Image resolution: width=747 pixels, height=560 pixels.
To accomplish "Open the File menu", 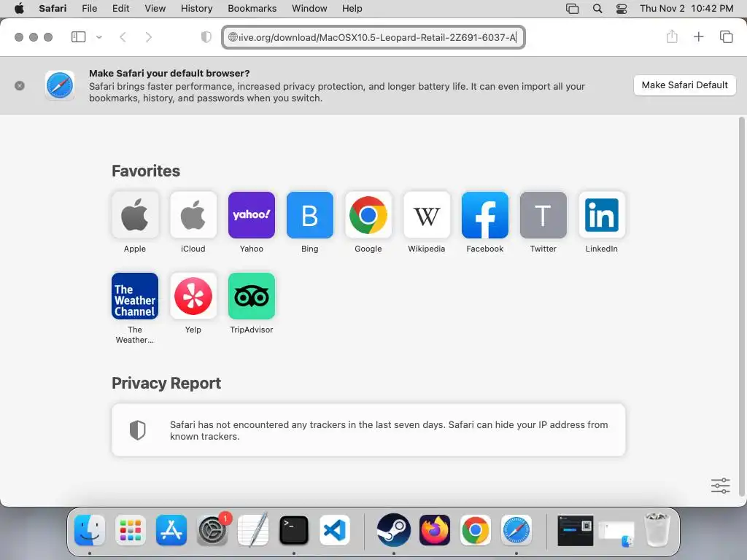I will coord(89,9).
